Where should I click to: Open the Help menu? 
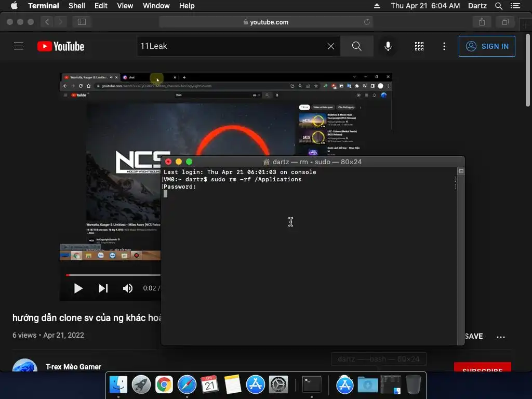(187, 6)
